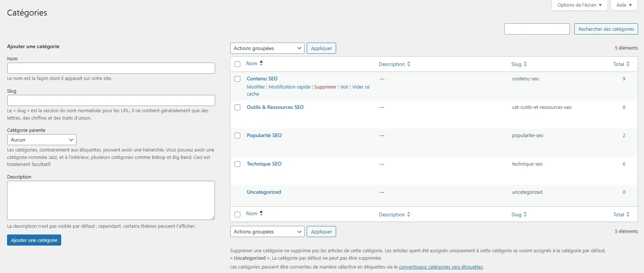This screenshot has height=273, width=644.
Task: Open Uncategorized category link
Action: click(264, 192)
